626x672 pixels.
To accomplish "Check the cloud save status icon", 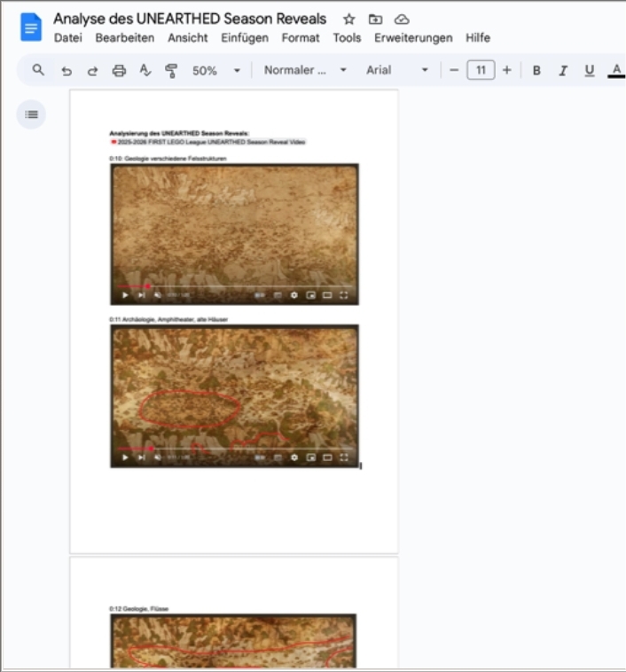I will coord(402,20).
